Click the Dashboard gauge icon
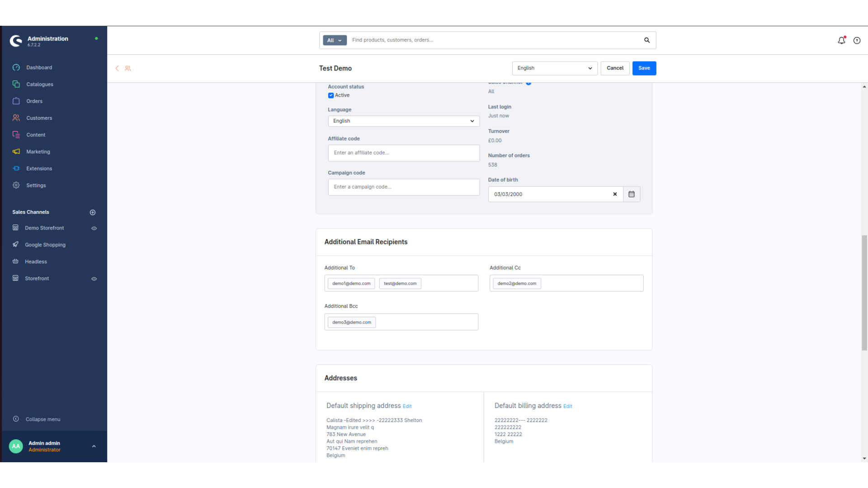This screenshot has width=868, height=488. (16, 67)
